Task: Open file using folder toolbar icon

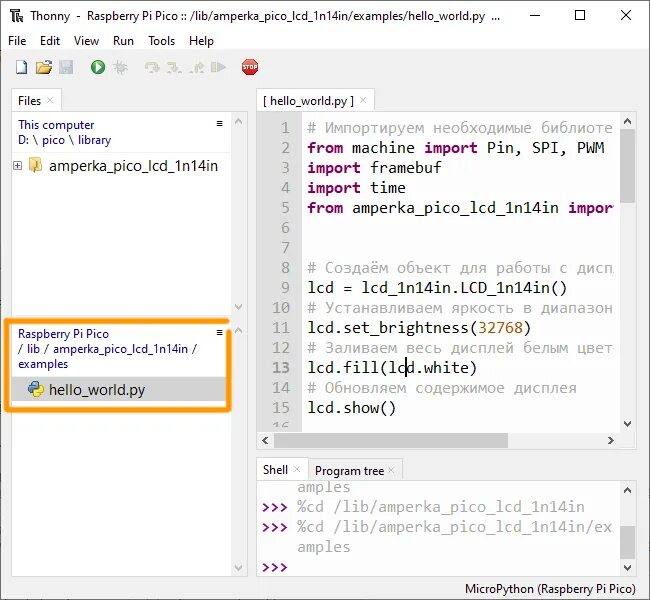Action: pyautogui.click(x=44, y=67)
